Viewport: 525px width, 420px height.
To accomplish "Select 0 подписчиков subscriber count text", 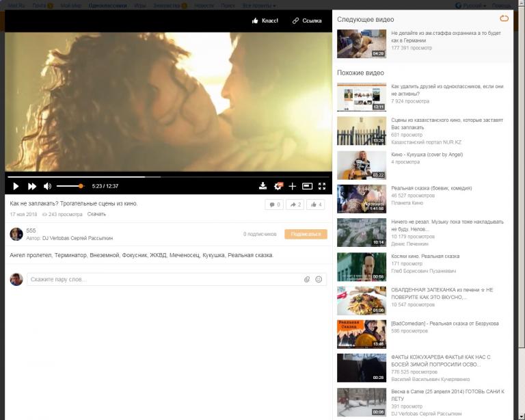I will (260, 234).
